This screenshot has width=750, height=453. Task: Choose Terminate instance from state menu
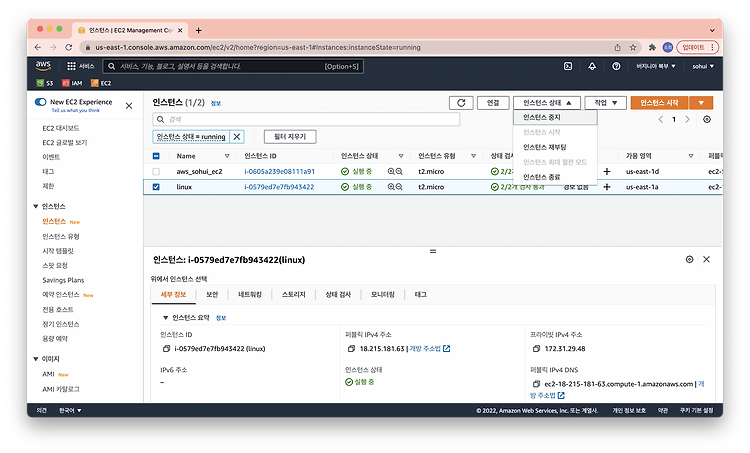point(555,177)
